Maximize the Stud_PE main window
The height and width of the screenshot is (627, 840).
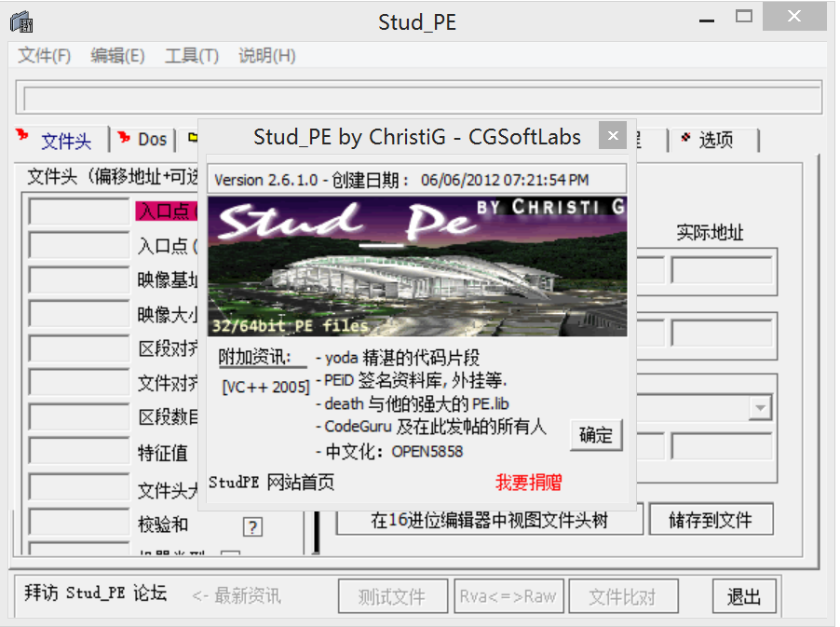tap(743, 17)
